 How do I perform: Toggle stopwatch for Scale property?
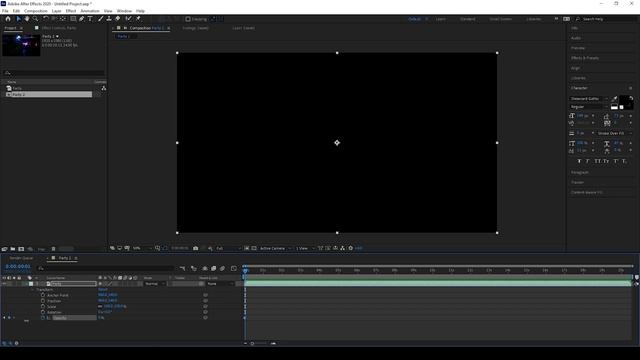(43, 306)
